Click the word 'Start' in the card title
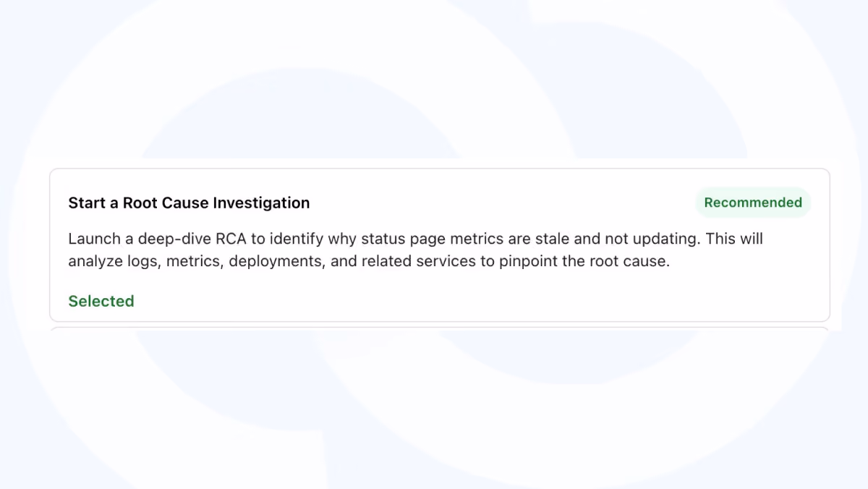Viewport: 868px width, 489px height. [86, 203]
